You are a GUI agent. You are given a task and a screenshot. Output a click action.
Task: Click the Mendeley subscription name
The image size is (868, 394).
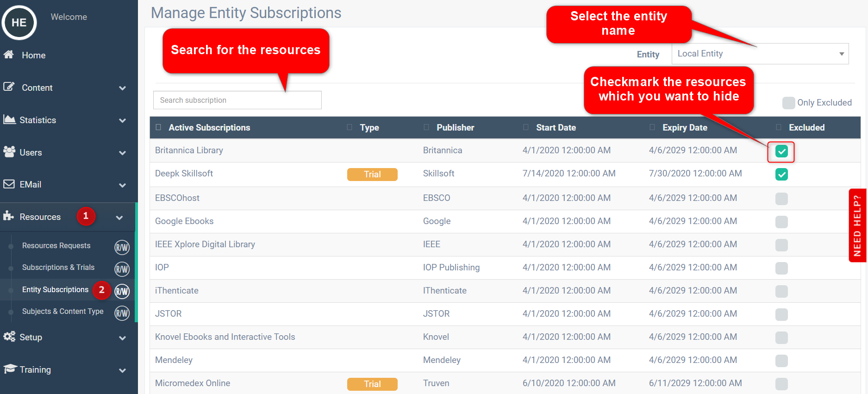[x=174, y=360]
